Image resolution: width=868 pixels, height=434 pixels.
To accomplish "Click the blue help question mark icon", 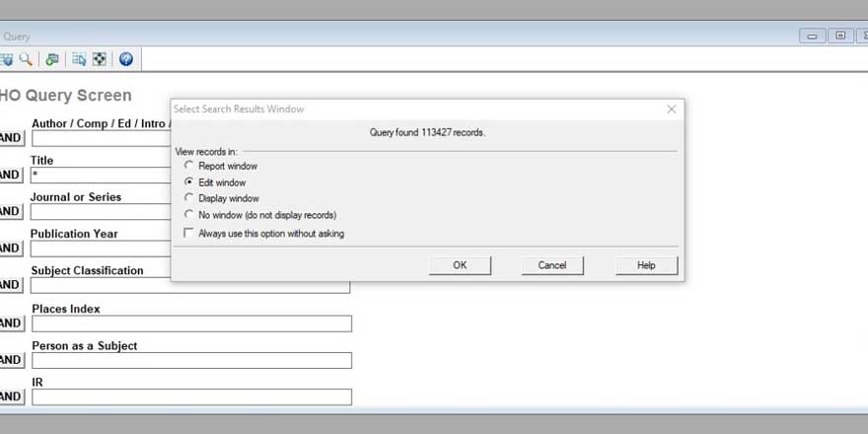I will pos(126,59).
